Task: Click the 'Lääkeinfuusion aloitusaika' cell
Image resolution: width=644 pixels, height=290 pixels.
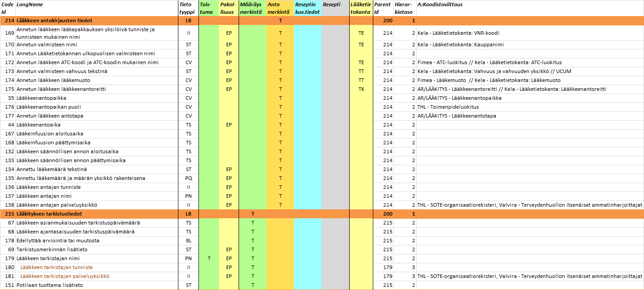Action: click(x=97, y=134)
